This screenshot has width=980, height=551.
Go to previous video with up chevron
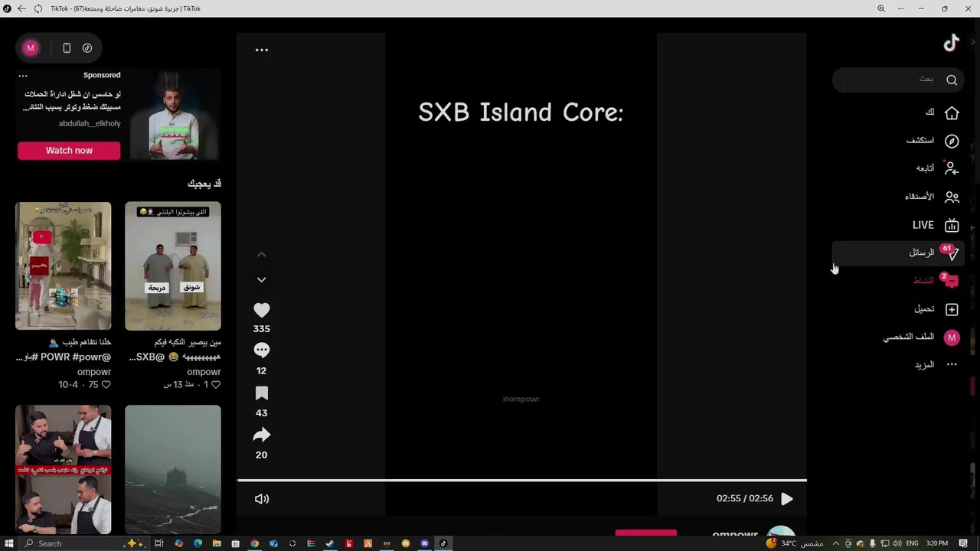pos(262,254)
